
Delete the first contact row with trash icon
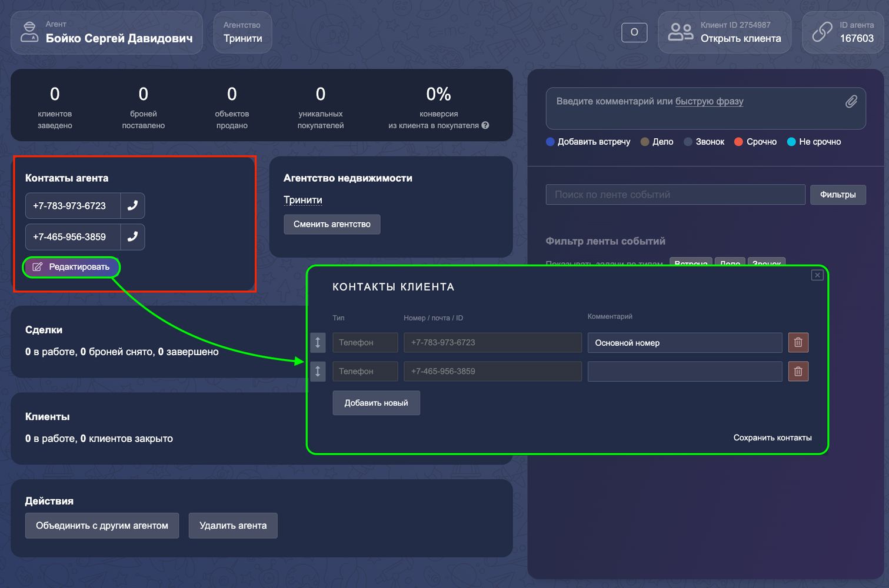(x=798, y=342)
